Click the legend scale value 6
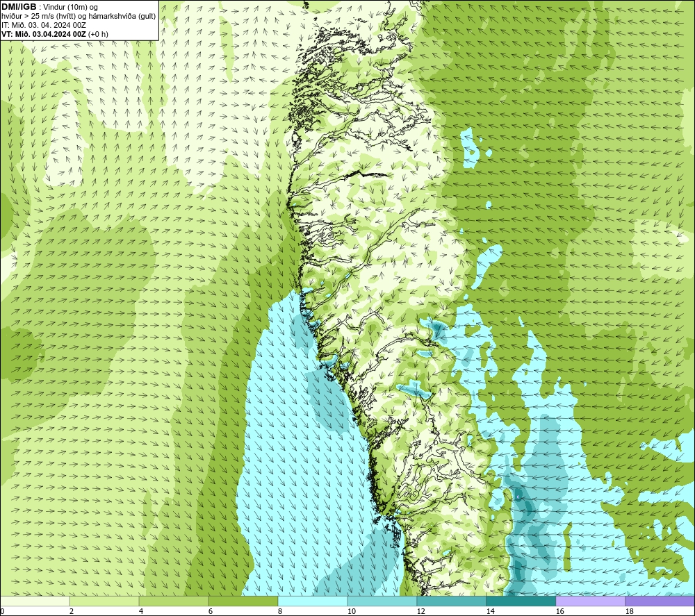 (211, 612)
